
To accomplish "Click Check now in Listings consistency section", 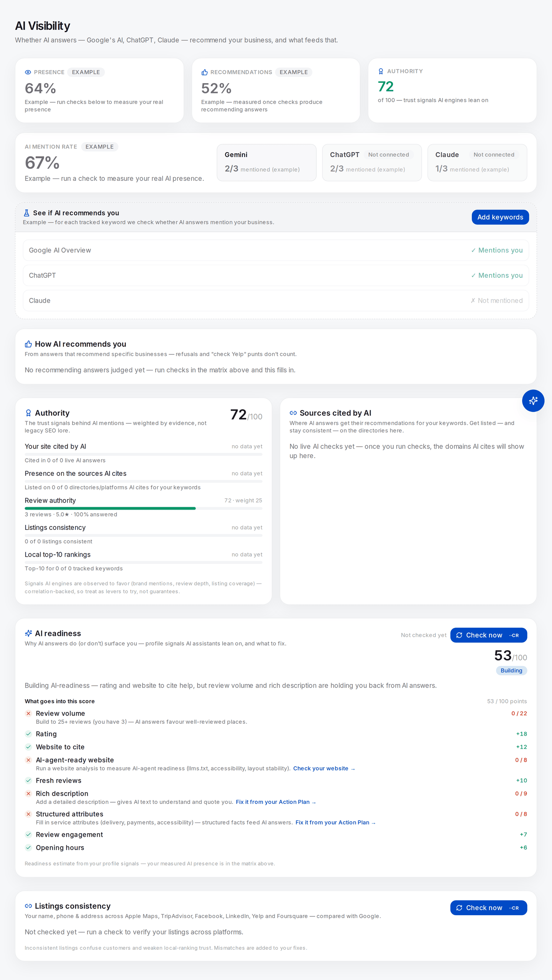I will pyautogui.click(x=488, y=908).
